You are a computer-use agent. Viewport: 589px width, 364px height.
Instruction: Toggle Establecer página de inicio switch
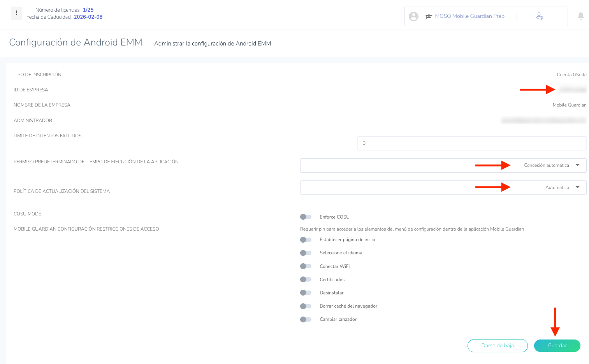point(306,240)
